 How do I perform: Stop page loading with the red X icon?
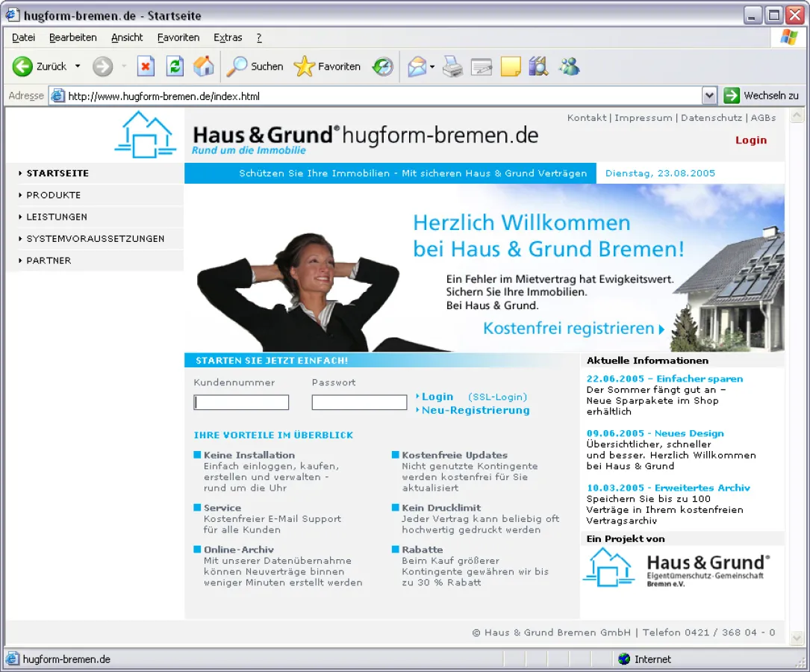(x=145, y=66)
